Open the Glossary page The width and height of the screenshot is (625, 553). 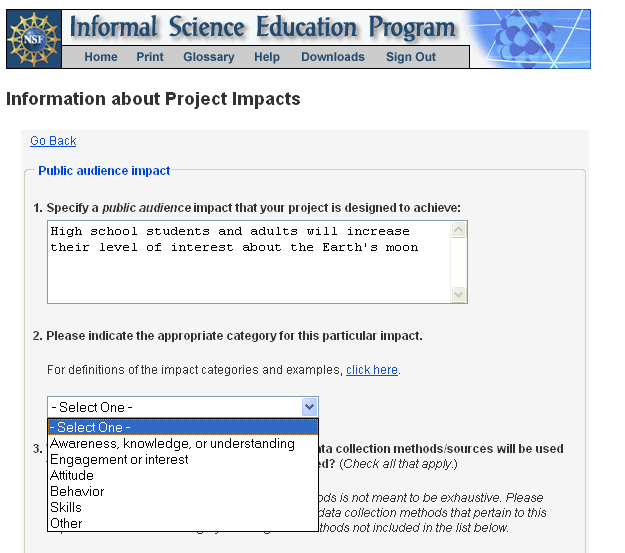pos(209,57)
